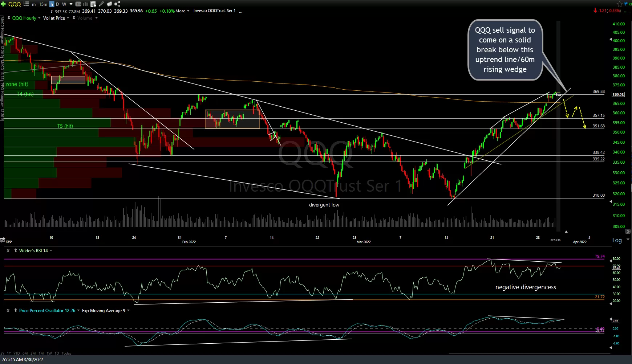This screenshot has width=632, height=364.
Task: Click the sync arrows icon at chart bottom-left
Action: coord(3,240)
